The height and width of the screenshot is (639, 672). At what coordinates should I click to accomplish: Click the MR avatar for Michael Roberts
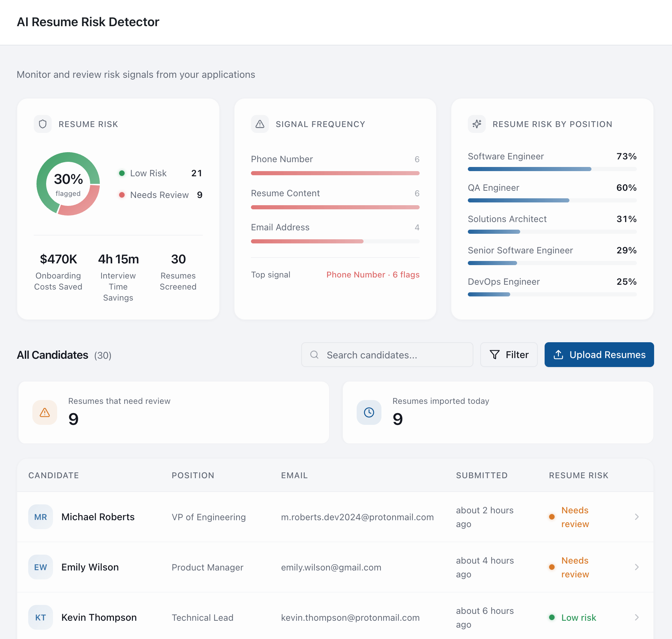coord(41,517)
